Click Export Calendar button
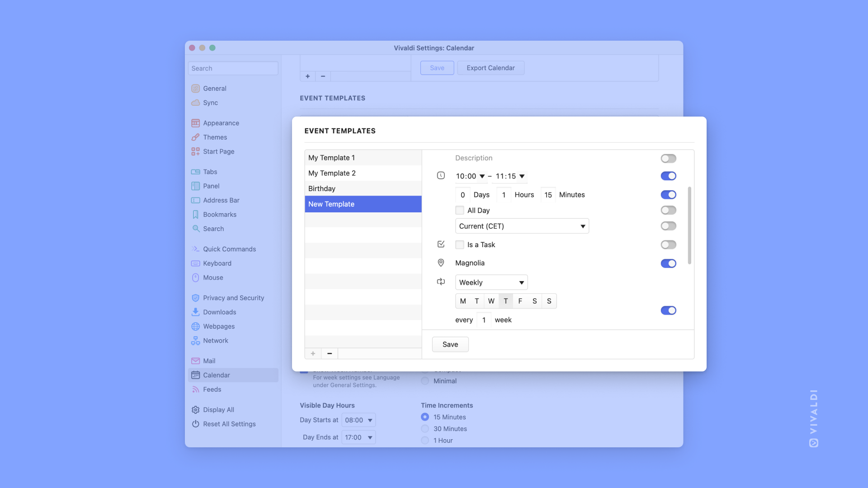868x488 pixels. [491, 68]
